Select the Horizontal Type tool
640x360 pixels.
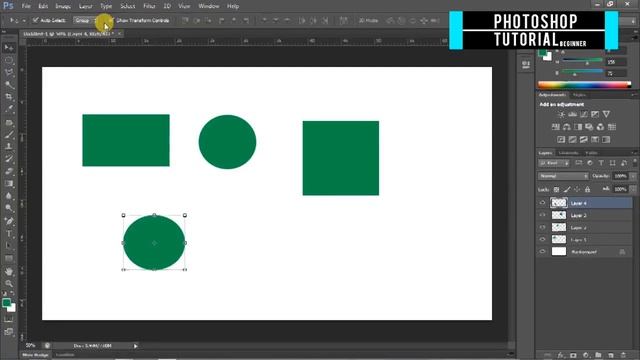(x=9, y=234)
